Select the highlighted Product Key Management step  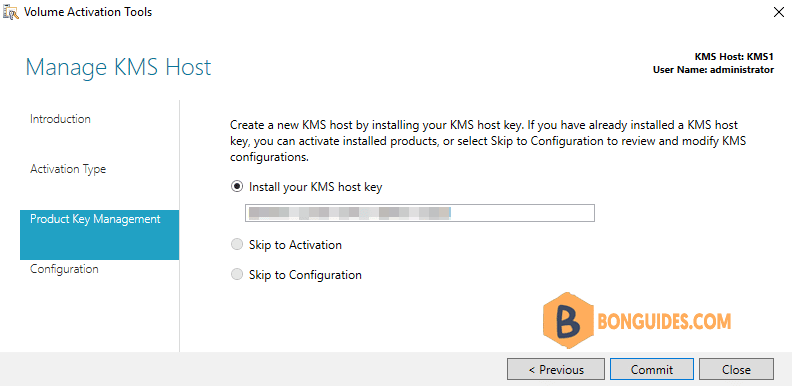[x=100, y=235]
